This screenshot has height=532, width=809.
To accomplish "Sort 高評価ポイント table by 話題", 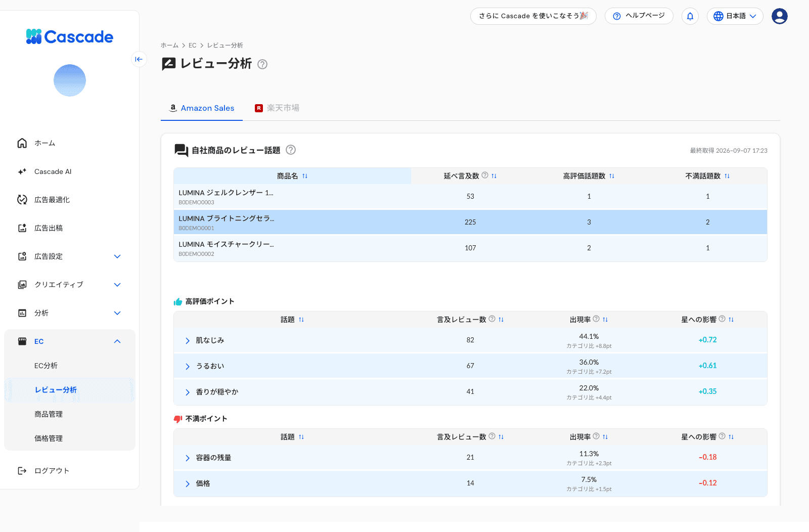I will 301,320.
